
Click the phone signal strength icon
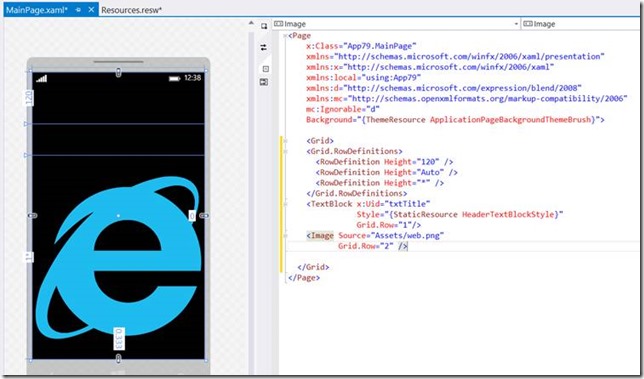tap(41, 78)
